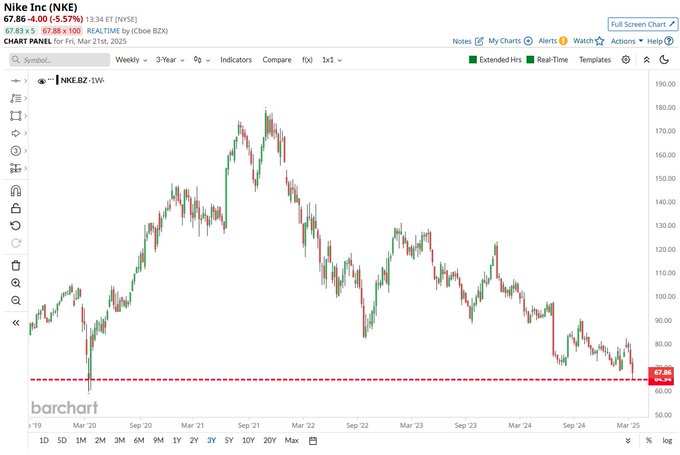Click the Notes link

461,41
